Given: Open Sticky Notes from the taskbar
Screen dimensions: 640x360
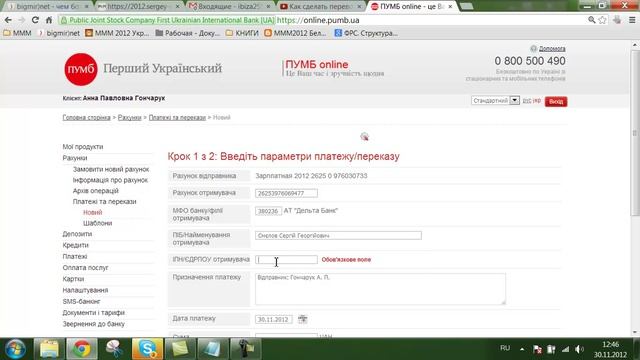Looking at the screenshot, I should click(180, 349).
